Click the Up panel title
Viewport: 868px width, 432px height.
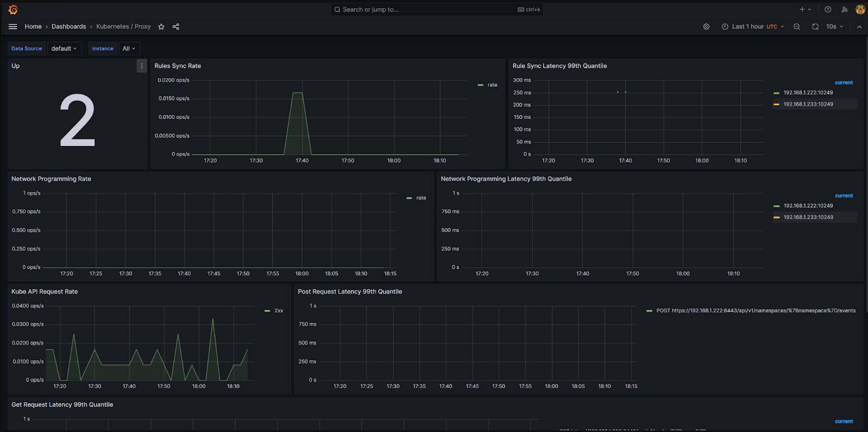[16, 66]
